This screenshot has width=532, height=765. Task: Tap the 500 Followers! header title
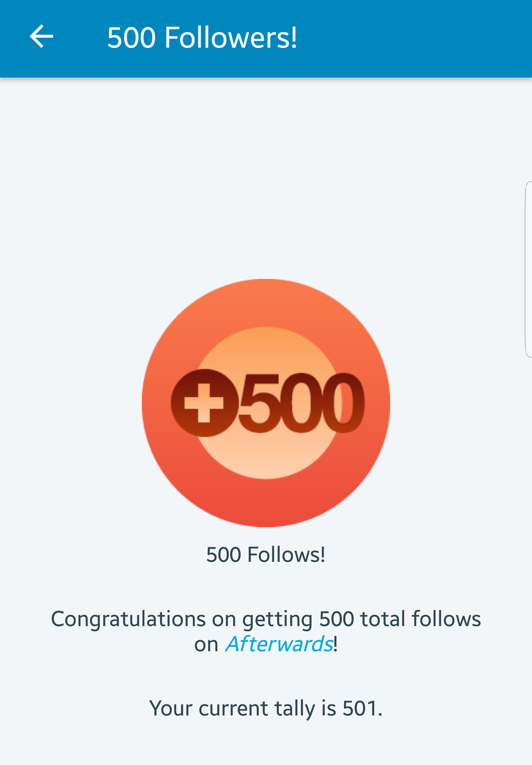[x=202, y=37]
